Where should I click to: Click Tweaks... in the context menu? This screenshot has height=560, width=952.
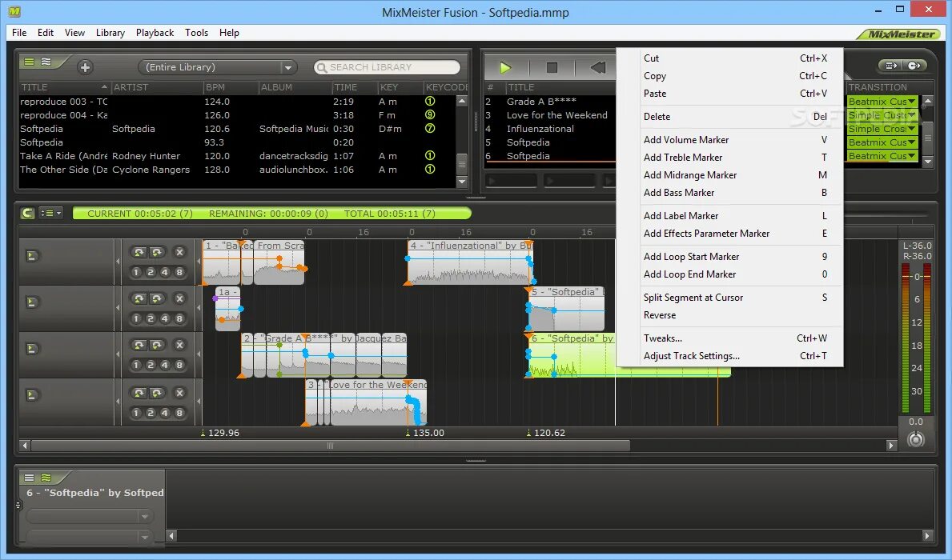click(729, 338)
